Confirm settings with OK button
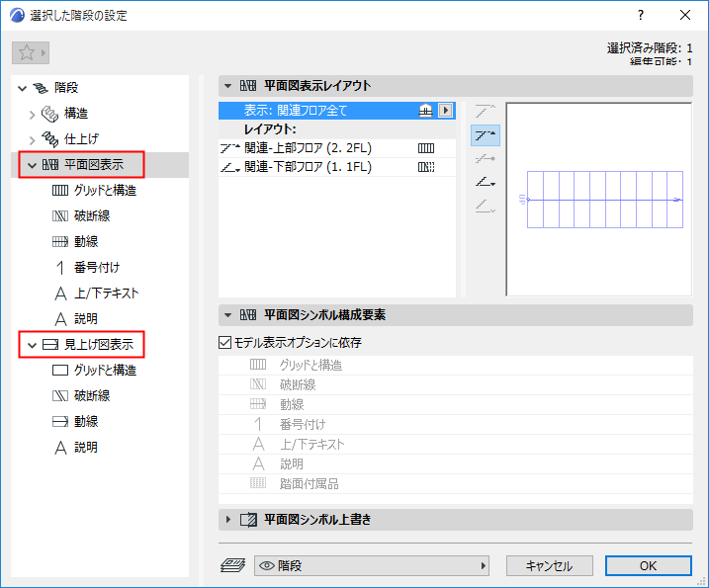Screen dimensions: 709x588 (x=649, y=566)
